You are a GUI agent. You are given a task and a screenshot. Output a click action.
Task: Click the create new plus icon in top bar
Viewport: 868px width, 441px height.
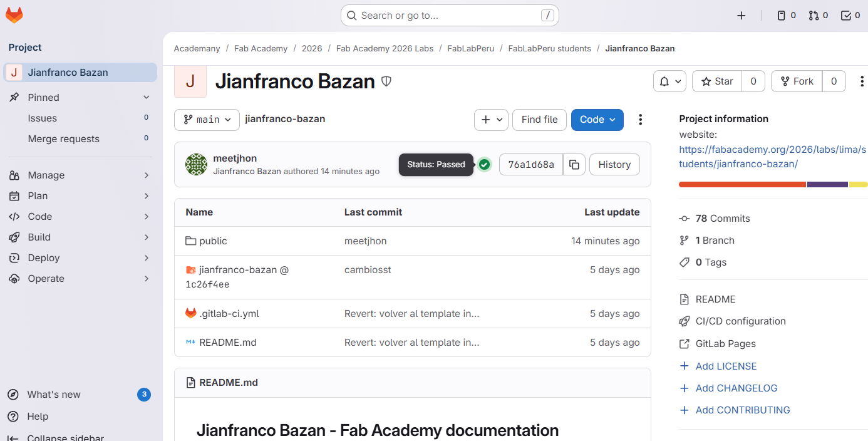click(x=741, y=16)
